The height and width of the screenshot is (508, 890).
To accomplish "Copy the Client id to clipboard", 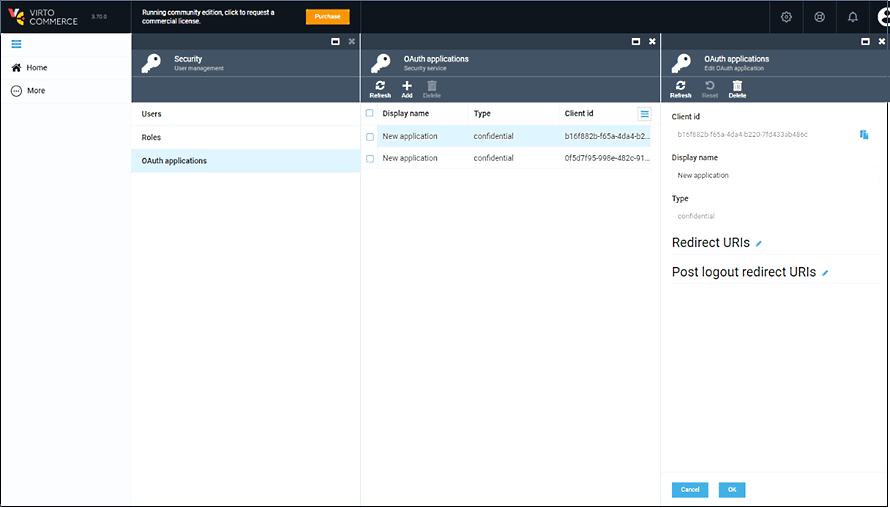I will tap(863, 134).
